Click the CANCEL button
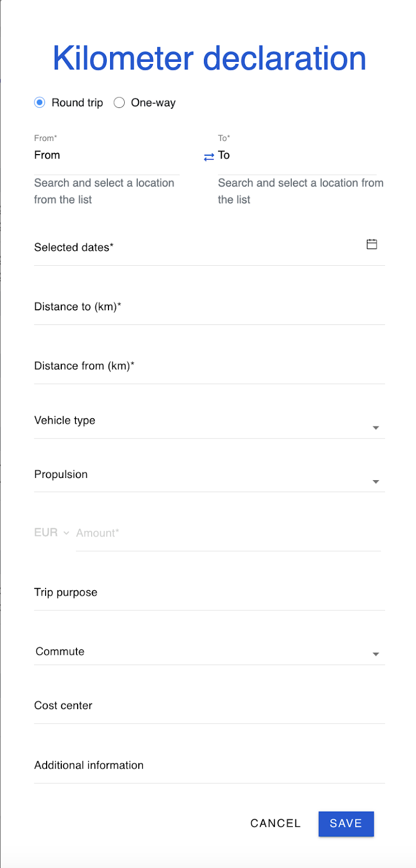Image resolution: width=416 pixels, height=868 pixels. [276, 824]
